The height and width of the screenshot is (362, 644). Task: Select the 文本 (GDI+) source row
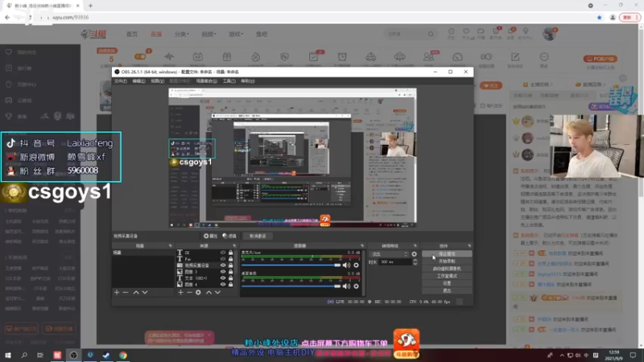pos(205,278)
